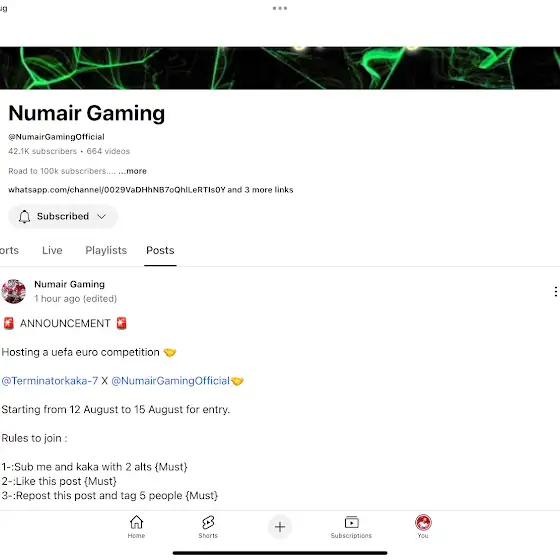560x560 pixels.
Task: Open the Shorts icon in bottom bar
Action: point(208,522)
